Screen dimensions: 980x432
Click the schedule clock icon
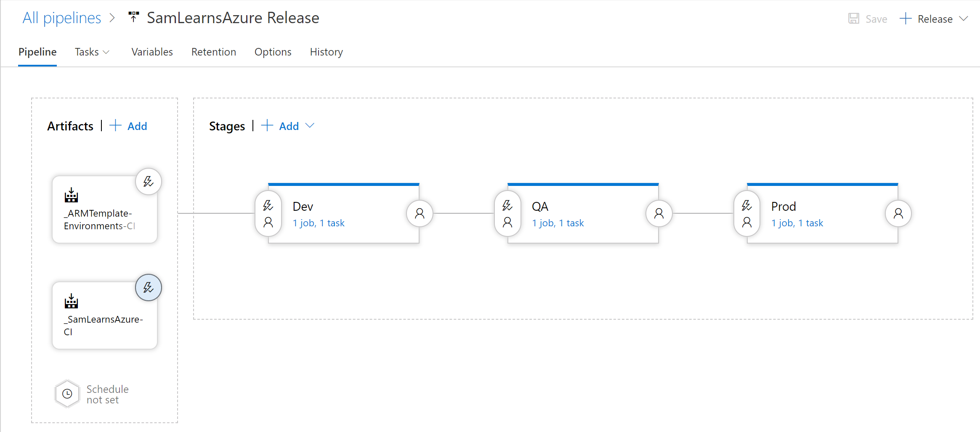[x=67, y=394]
